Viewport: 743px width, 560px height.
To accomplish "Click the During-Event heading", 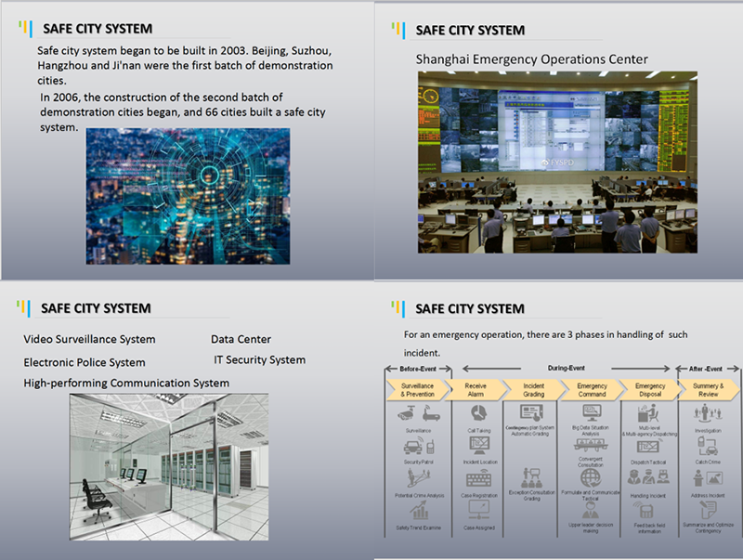I will pyautogui.click(x=567, y=368).
